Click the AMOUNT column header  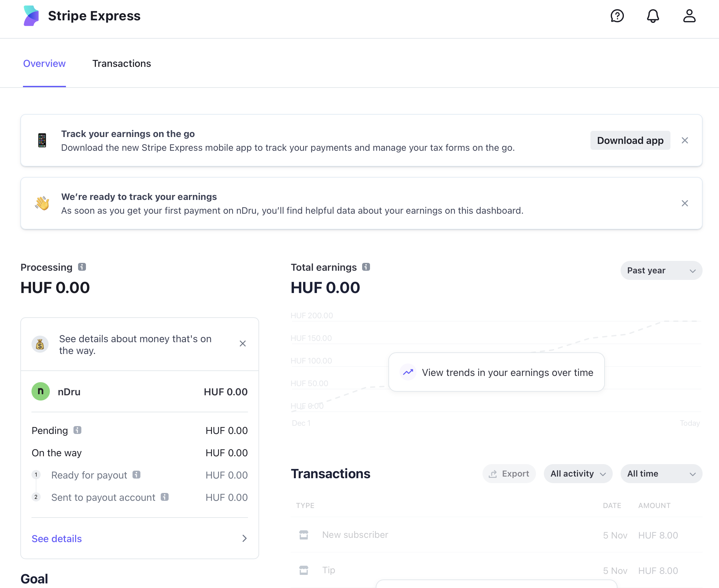coord(654,505)
